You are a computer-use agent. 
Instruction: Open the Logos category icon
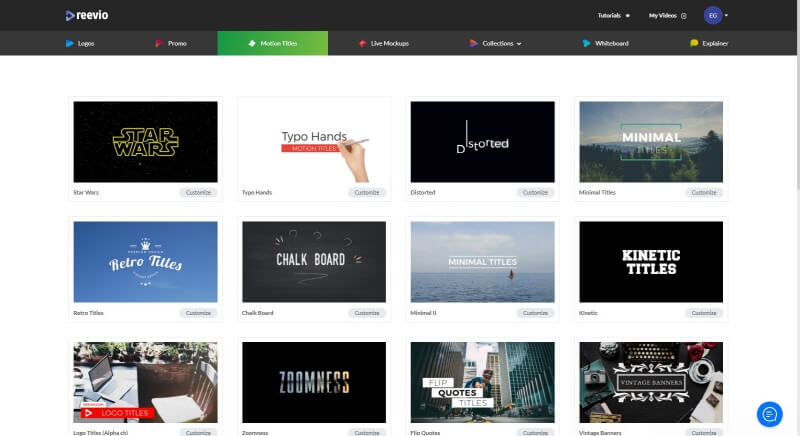tap(70, 43)
